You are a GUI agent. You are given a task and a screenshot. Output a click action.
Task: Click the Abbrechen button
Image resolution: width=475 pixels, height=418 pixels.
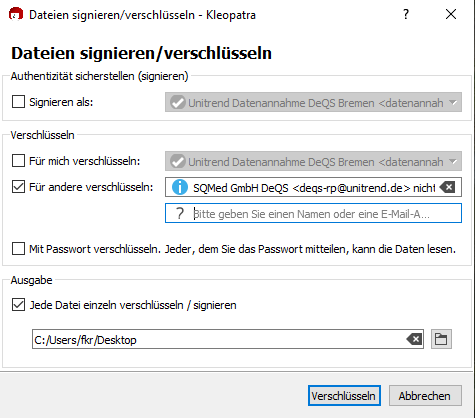click(425, 396)
